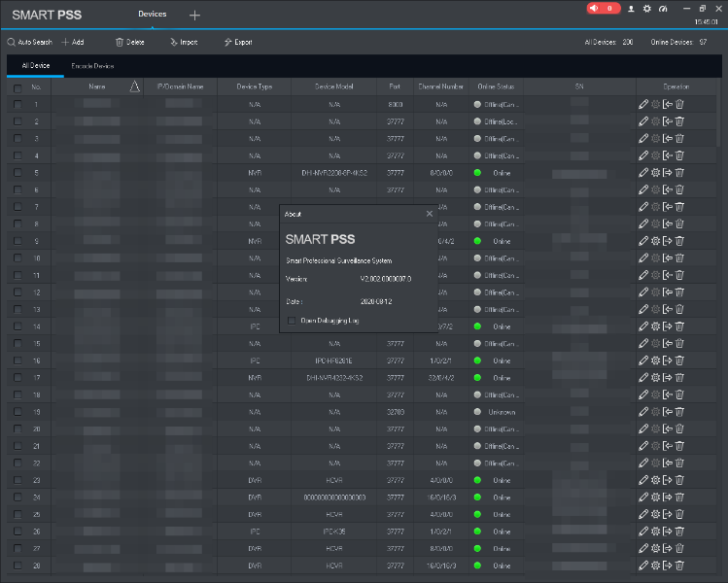Open config gear for row 23 HCVR device
The image size is (728, 583).
pyautogui.click(x=655, y=480)
